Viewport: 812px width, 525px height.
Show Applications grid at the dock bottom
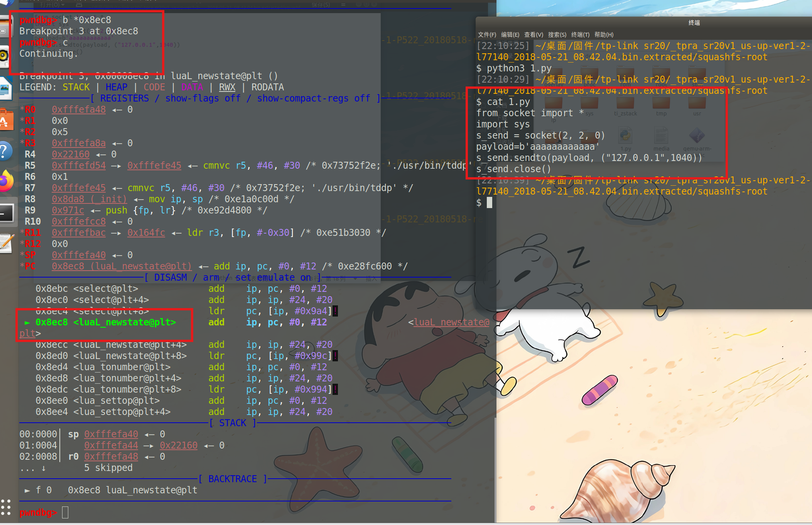[5, 507]
